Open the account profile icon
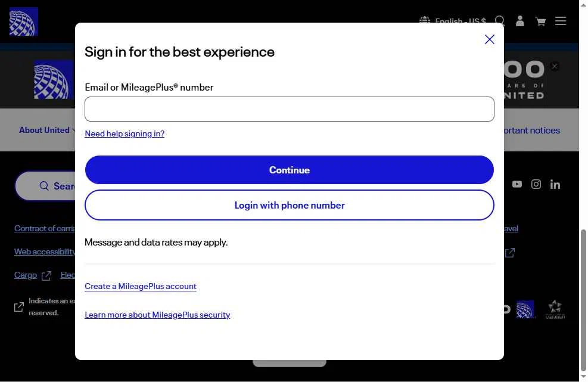This screenshot has width=588, height=382. pos(519,21)
